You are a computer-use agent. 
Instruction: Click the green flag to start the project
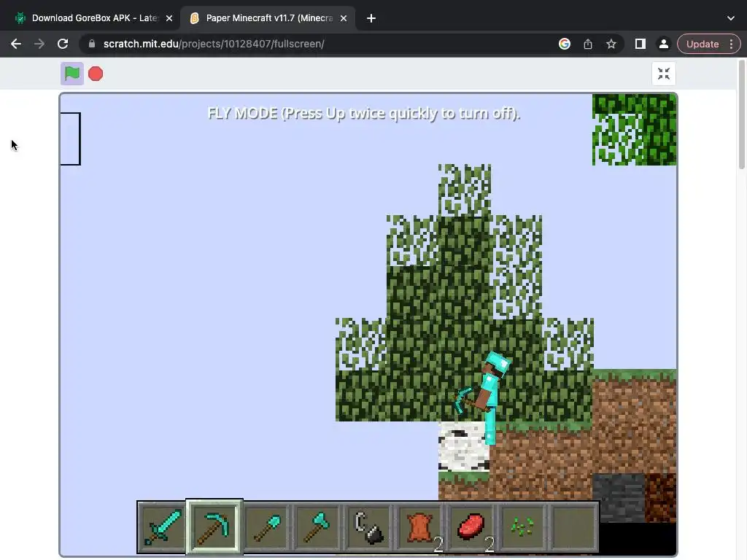pos(72,74)
